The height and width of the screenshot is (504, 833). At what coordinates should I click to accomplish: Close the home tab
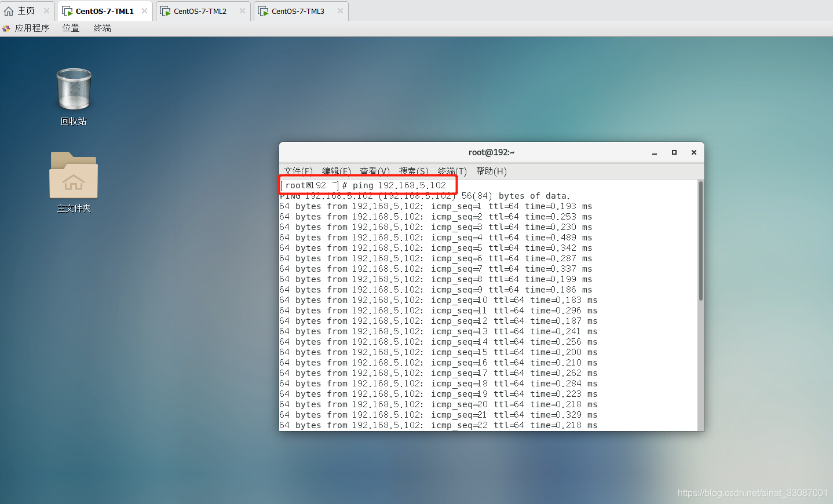(x=46, y=11)
